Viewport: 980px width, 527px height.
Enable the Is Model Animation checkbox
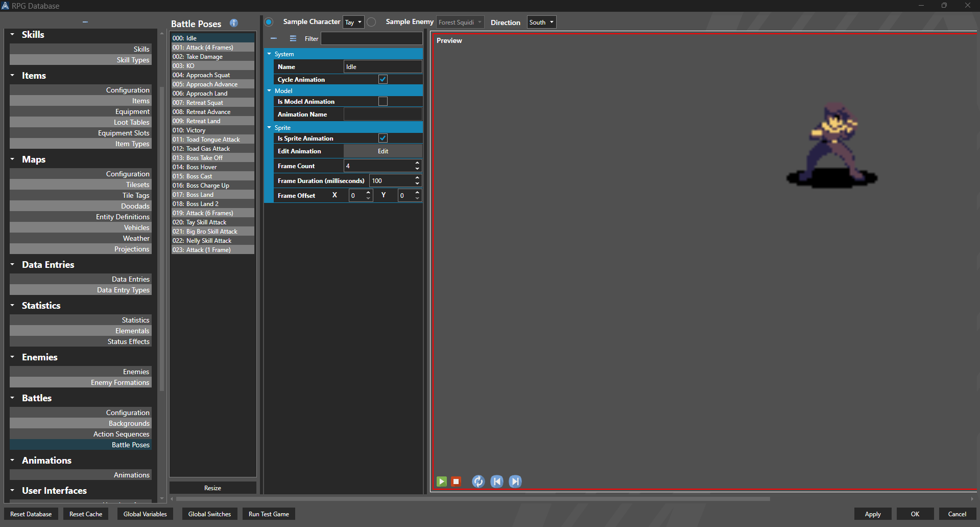click(x=383, y=101)
